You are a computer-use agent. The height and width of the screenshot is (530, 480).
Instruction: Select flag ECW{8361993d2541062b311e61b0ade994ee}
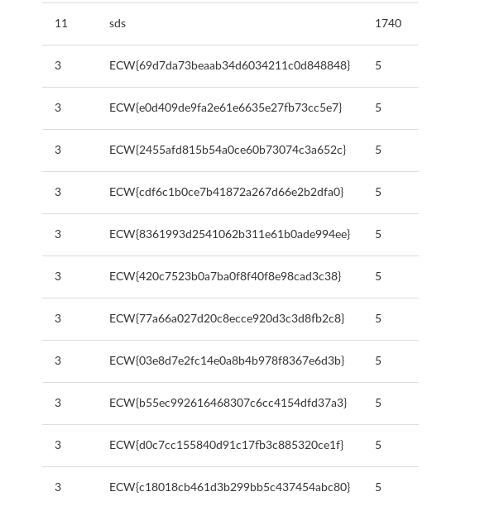230,234
